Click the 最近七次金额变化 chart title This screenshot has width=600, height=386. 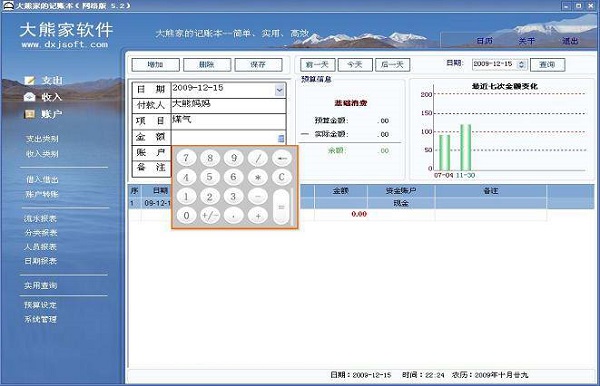tap(505, 86)
